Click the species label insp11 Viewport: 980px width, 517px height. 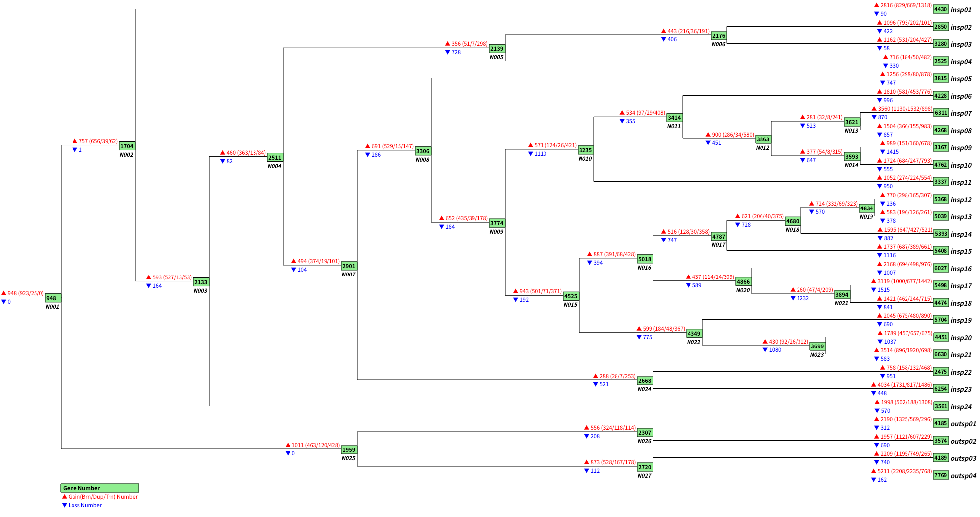click(x=961, y=182)
